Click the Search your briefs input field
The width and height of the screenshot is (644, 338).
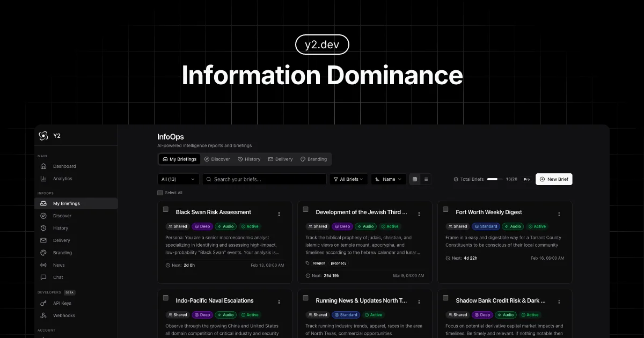click(x=264, y=179)
